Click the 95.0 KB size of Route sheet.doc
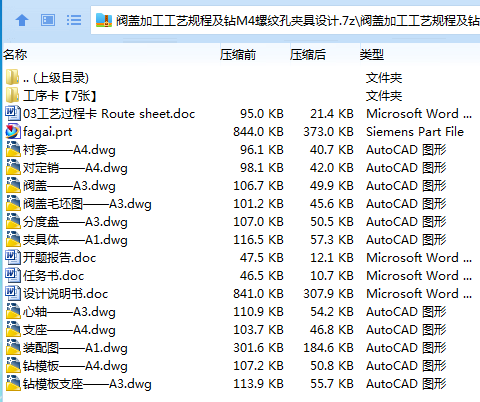Image resolution: width=480 pixels, height=402 pixels. point(262,114)
